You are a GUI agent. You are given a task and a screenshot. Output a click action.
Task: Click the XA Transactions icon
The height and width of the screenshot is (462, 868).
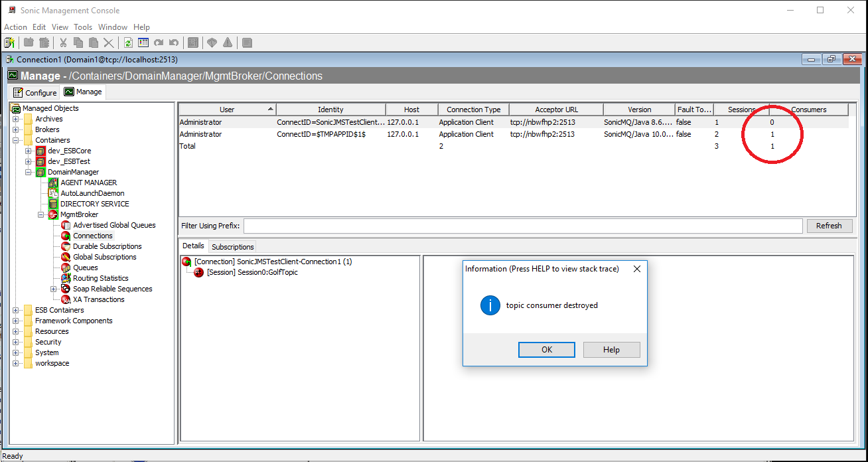(66, 299)
